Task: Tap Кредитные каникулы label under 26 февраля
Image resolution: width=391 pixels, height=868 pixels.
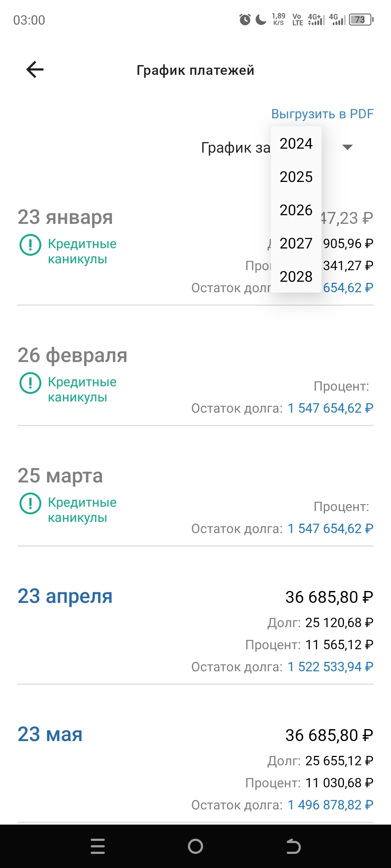Action: point(82,390)
